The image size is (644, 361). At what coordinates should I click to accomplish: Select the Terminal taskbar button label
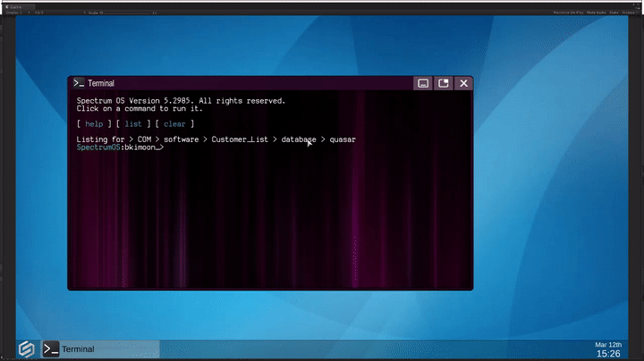click(78, 348)
